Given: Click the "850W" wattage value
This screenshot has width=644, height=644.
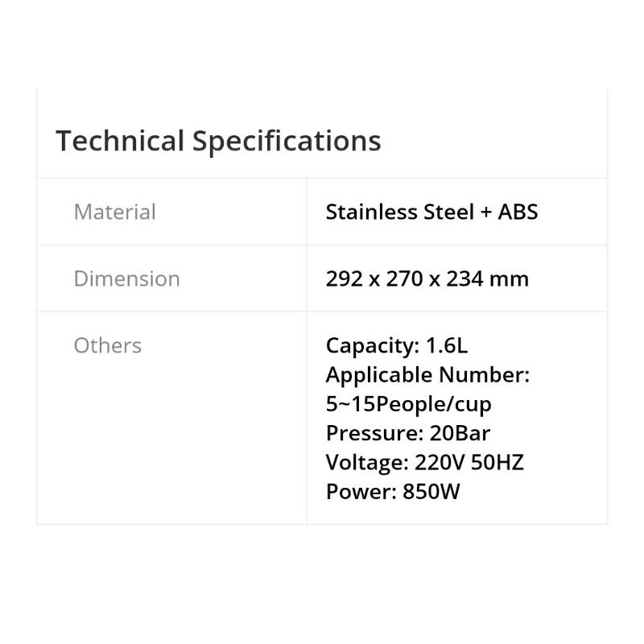Looking at the screenshot, I should [430, 491].
